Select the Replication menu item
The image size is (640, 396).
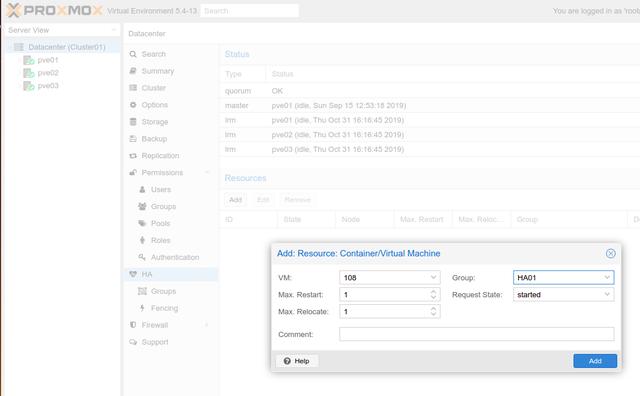click(x=171, y=156)
